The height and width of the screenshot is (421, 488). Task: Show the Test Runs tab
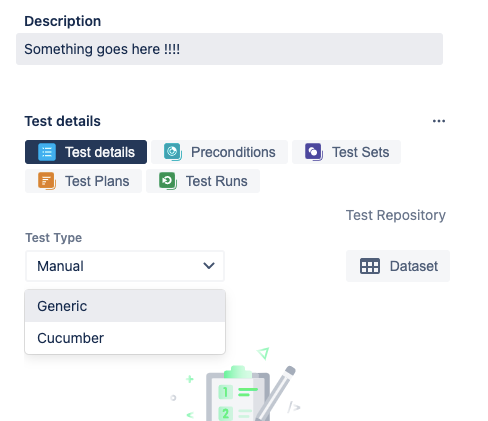(x=203, y=181)
